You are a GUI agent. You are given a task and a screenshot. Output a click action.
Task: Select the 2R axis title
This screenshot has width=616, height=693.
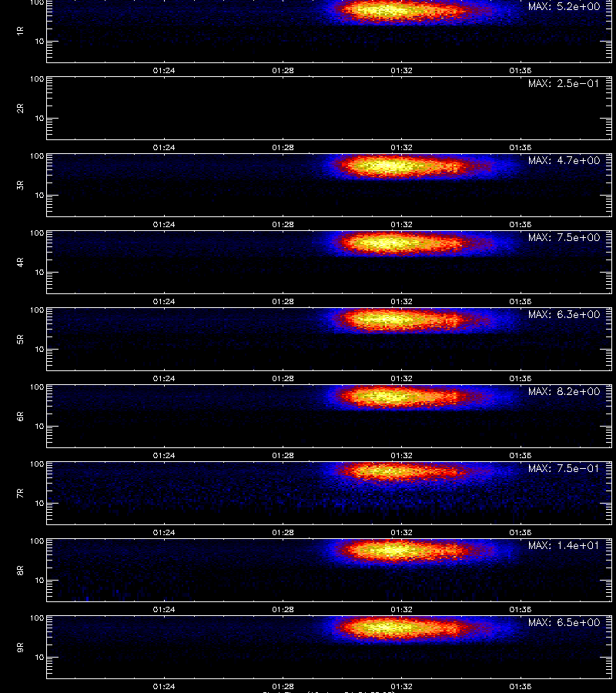(x=20, y=108)
